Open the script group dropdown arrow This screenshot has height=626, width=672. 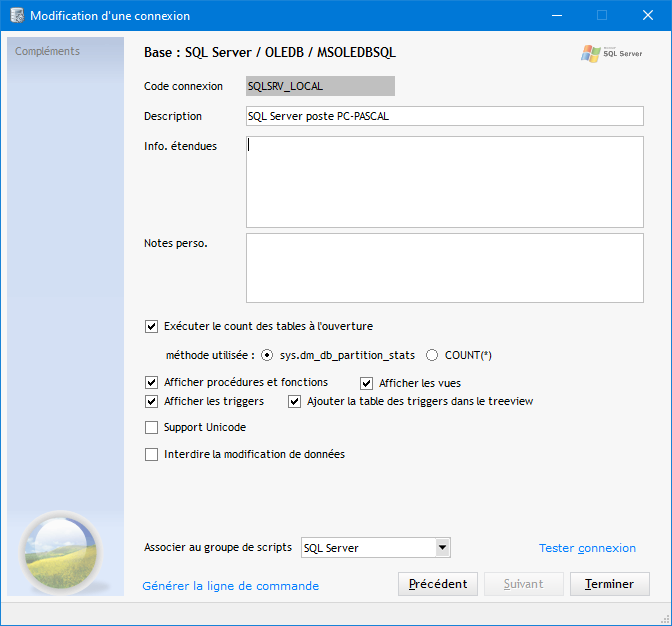coord(442,548)
